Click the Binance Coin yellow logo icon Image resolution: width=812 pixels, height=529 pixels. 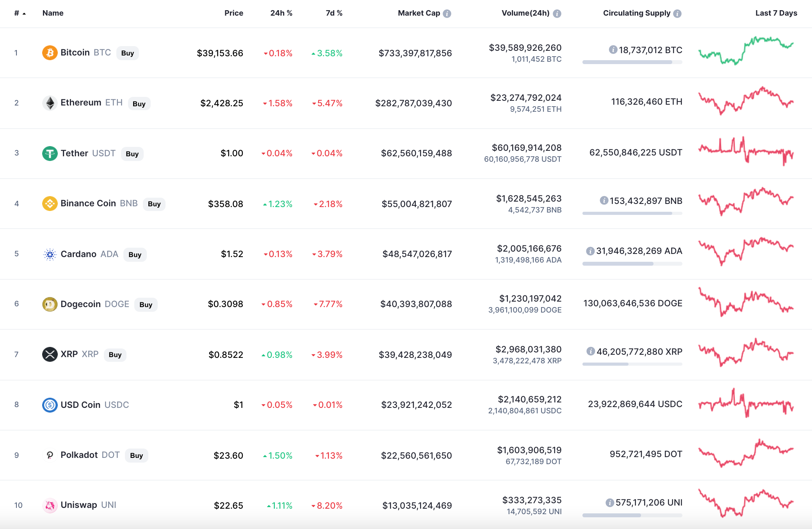pos(50,204)
